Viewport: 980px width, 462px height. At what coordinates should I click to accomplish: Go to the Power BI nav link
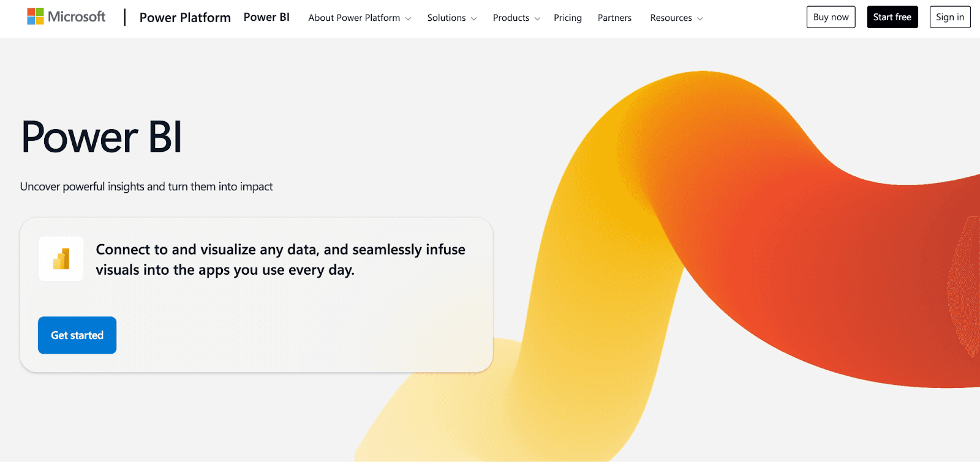[266, 17]
